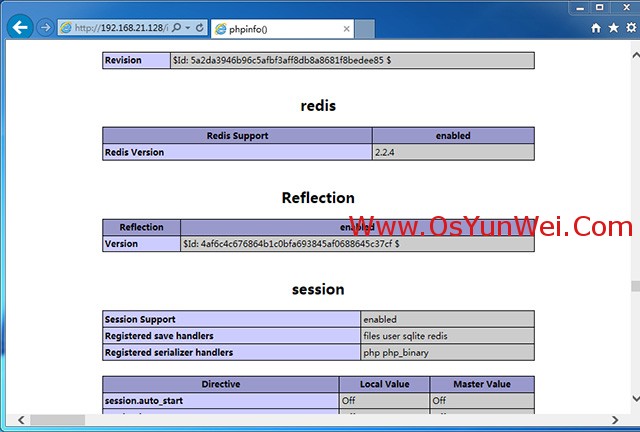Image resolution: width=640 pixels, height=432 pixels.
Task: Click the horizontal scrollbar thumb
Action: coord(58,420)
